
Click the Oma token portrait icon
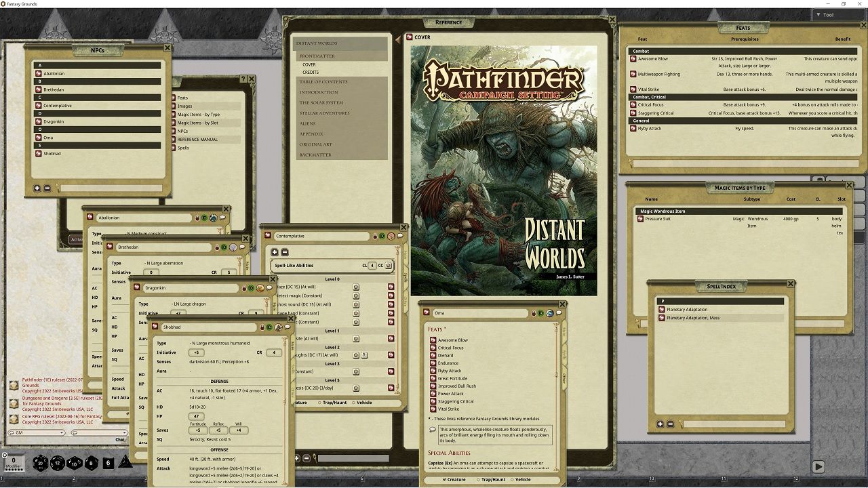pyautogui.click(x=549, y=313)
